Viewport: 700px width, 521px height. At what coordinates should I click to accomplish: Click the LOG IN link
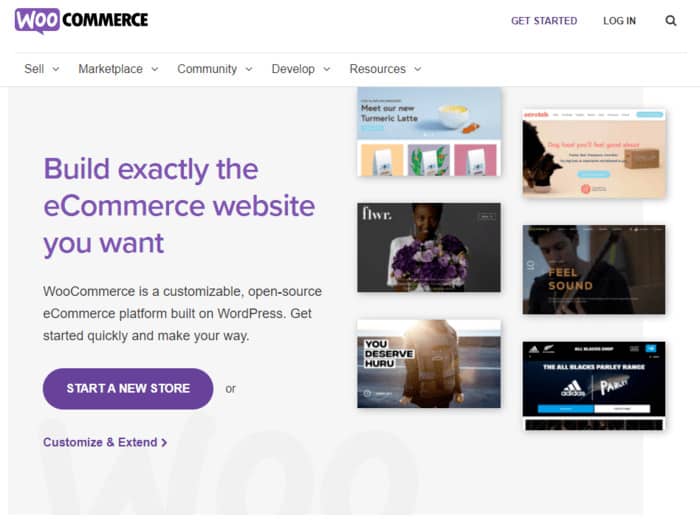tap(619, 21)
